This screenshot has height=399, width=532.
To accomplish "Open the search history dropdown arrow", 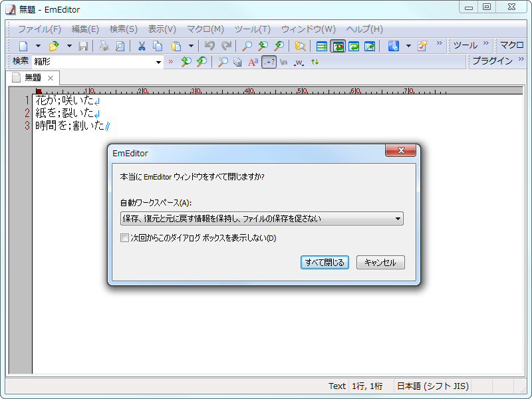I will 158,62.
